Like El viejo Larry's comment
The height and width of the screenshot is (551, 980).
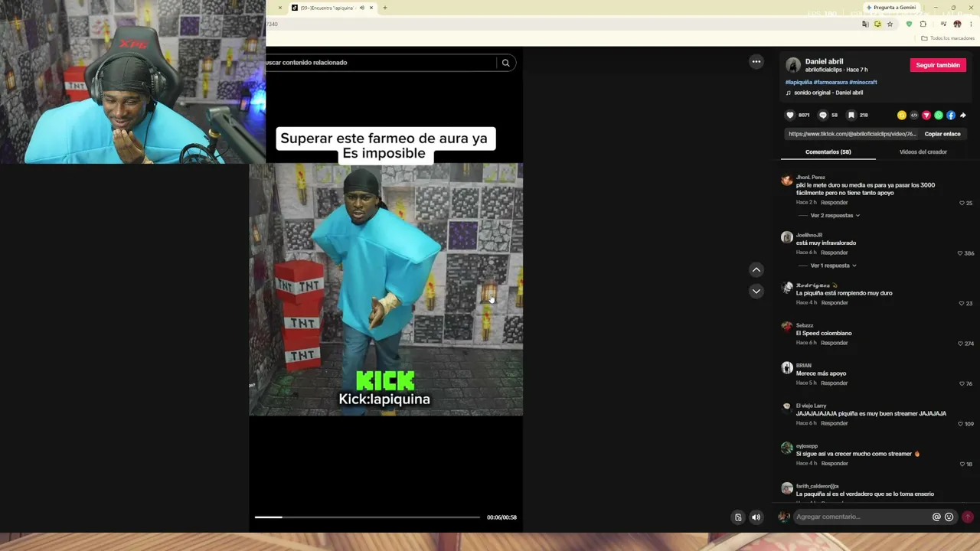[x=960, y=424]
